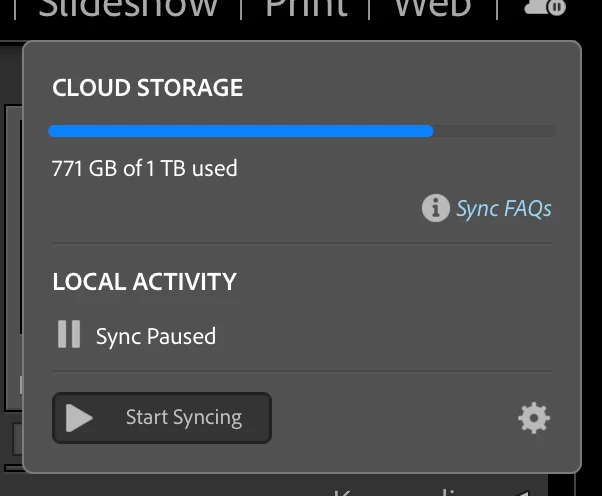The height and width of the screenshot is (496, 602).
Task: Switch to the Slideshow module
Action: pyautogui.click(x=128, y=8)
